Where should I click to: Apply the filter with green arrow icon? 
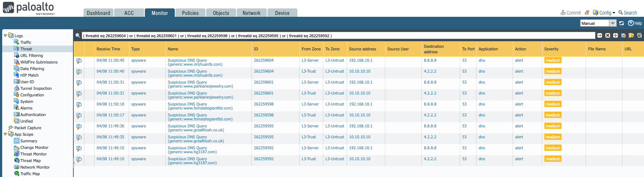click(x=599, y=35)
